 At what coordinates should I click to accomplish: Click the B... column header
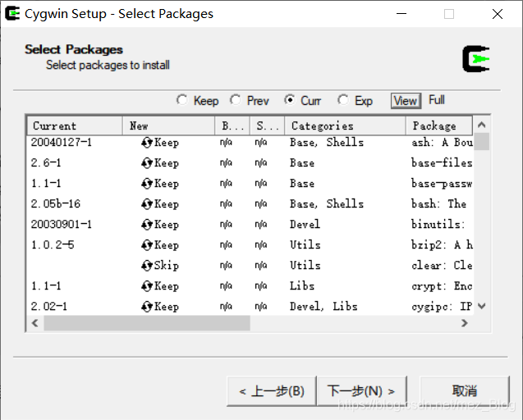point(232,126)
